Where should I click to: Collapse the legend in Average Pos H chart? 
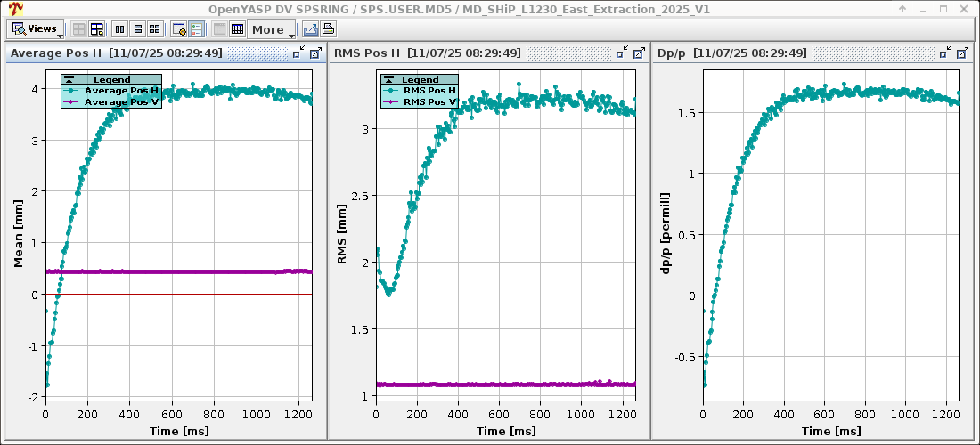point(68,80)
